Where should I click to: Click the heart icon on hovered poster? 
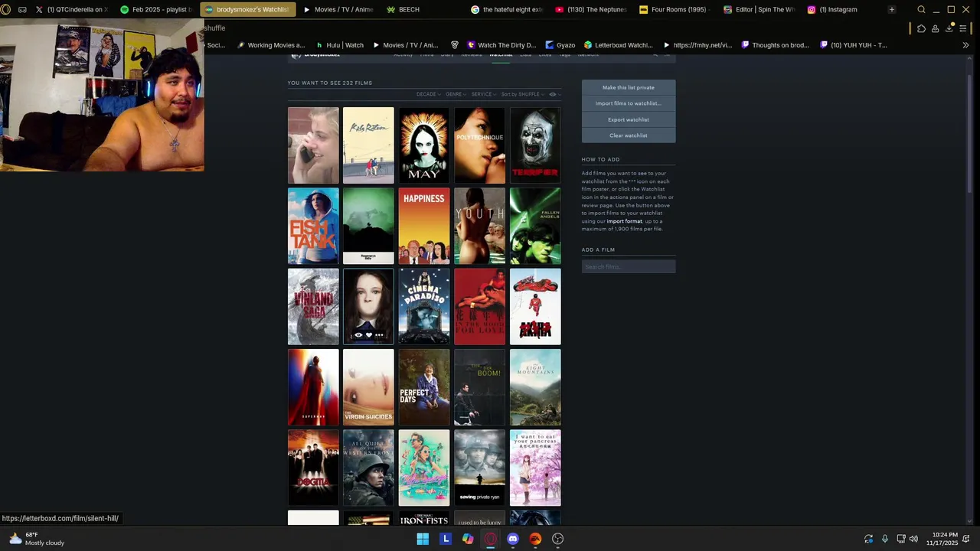point(368,334)
